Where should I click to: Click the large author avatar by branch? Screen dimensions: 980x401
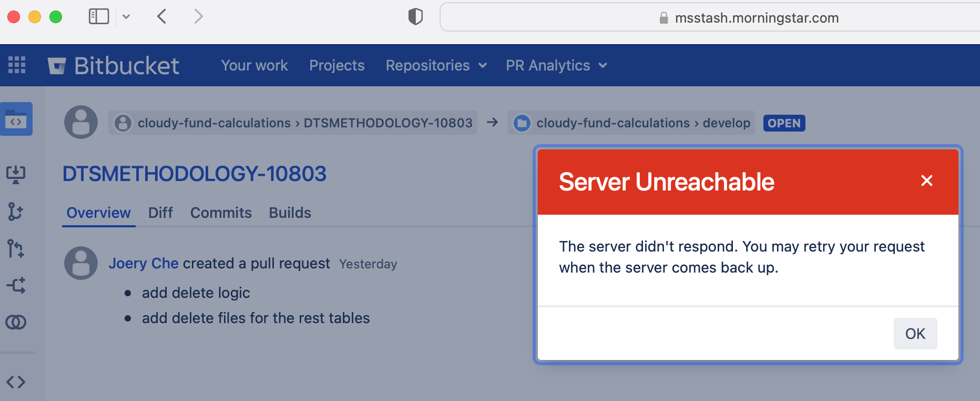pyautogui.click(x=81, y=122)
